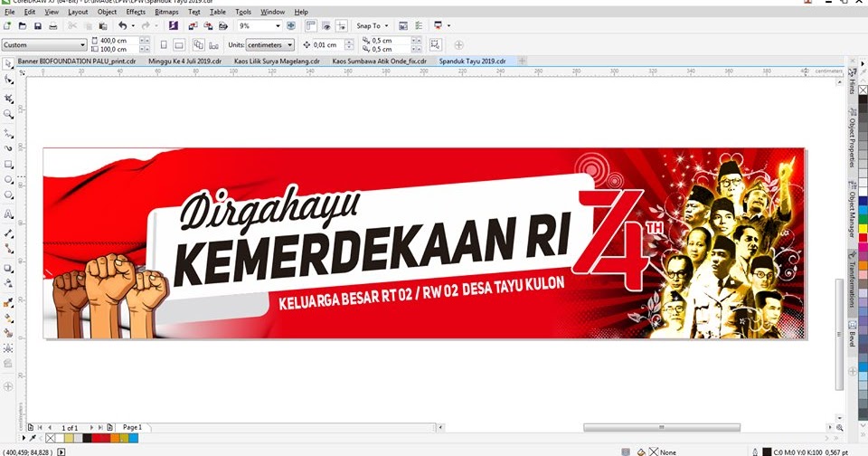Open the Effects menu

136,12
